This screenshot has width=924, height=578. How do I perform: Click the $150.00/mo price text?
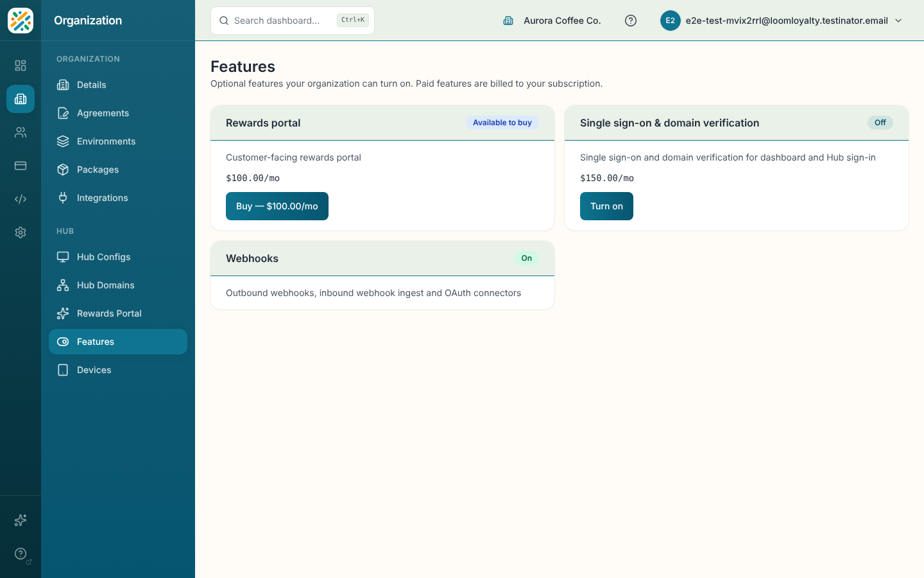tap(607, 178)
